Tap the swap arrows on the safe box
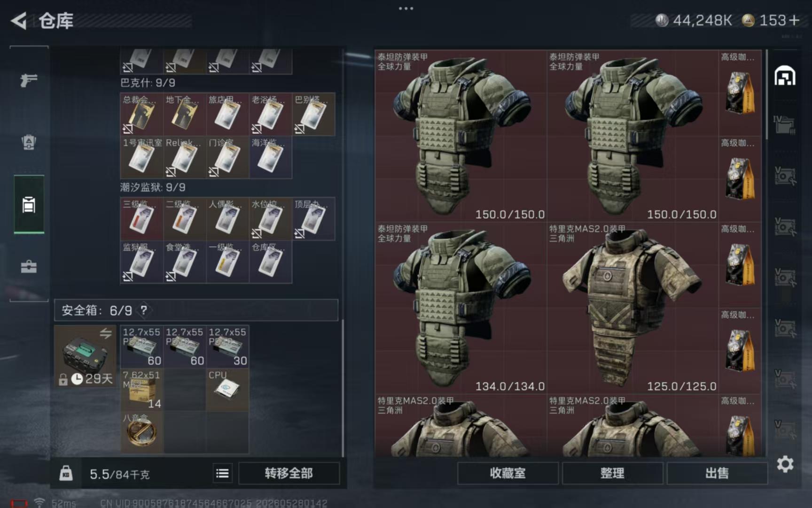 (106, 333)
